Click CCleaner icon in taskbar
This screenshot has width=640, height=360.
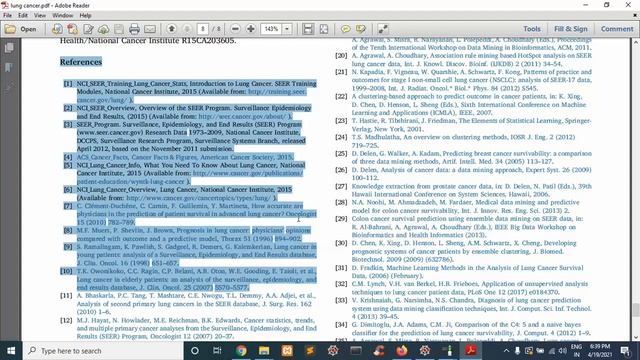379,351
